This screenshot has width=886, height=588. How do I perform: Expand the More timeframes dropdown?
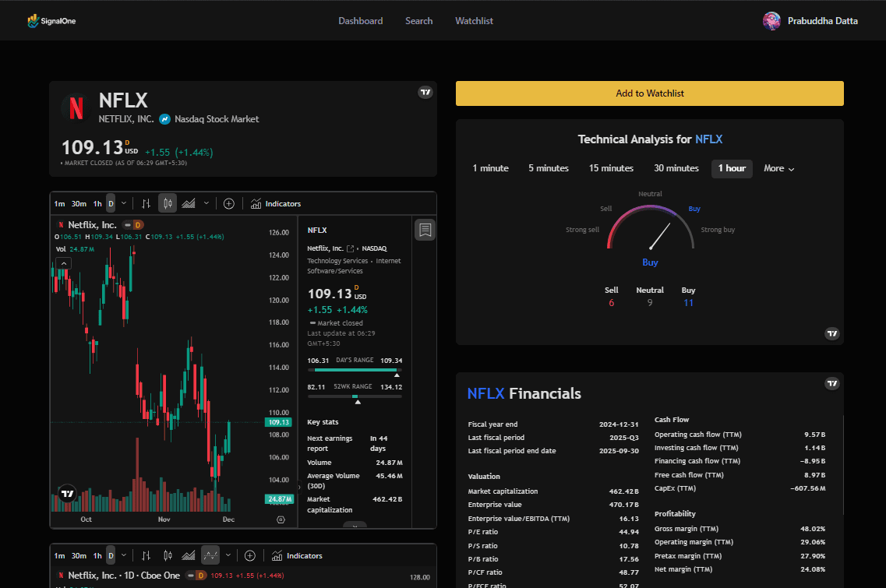[x=778, y=168]
